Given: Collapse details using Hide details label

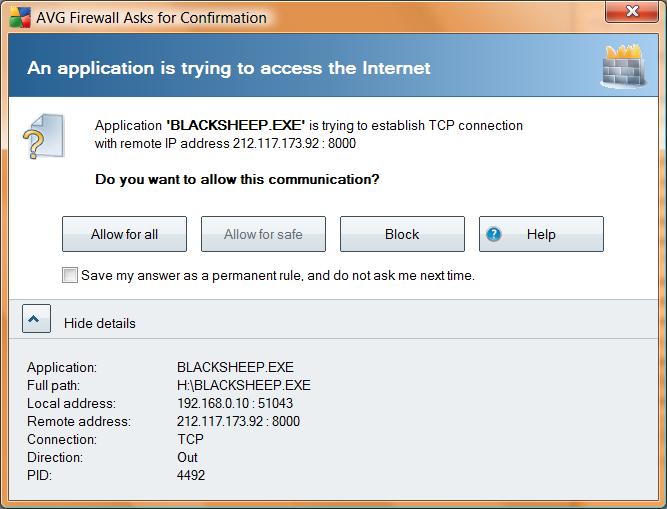Looking at the screenshot, I should tap(100, 323).
